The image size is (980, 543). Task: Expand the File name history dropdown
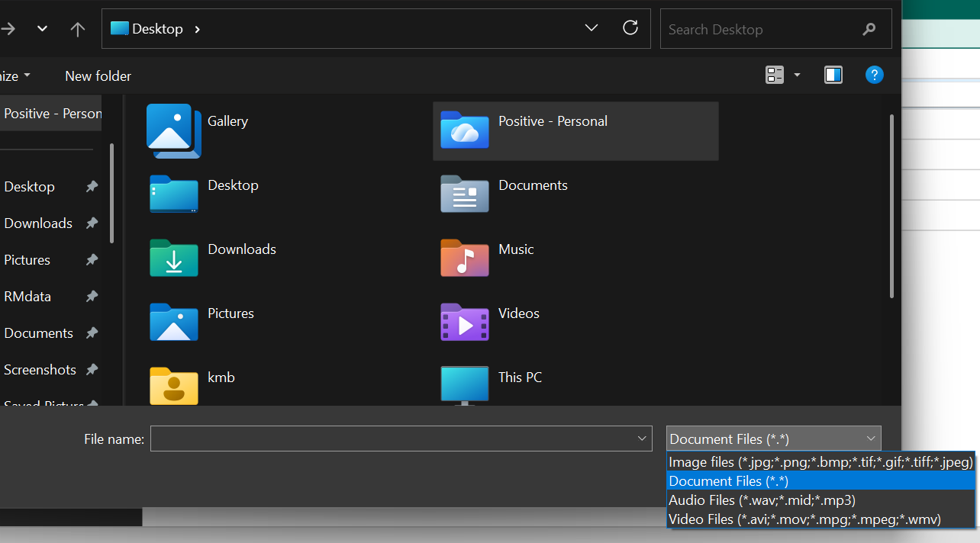tap(641, 439)
